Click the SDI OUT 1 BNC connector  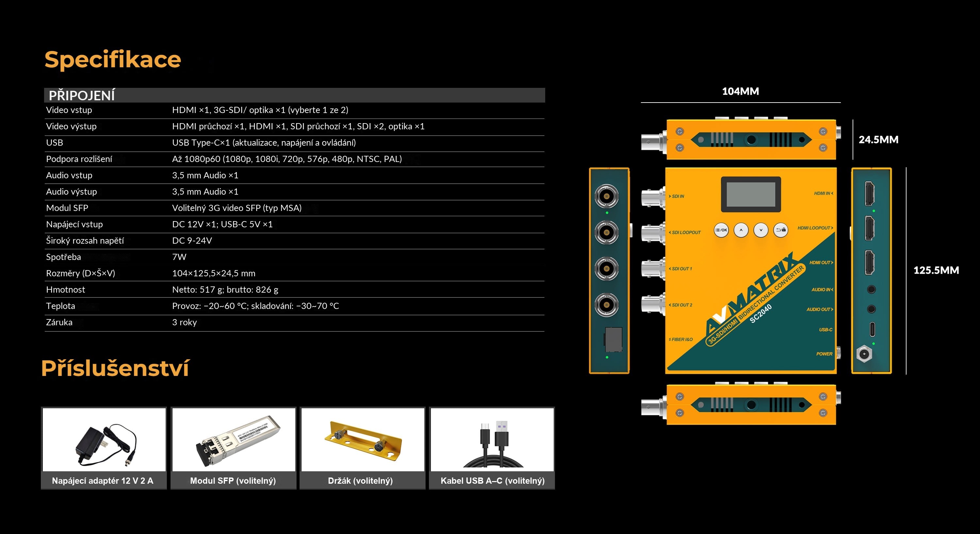click(653, 269)
